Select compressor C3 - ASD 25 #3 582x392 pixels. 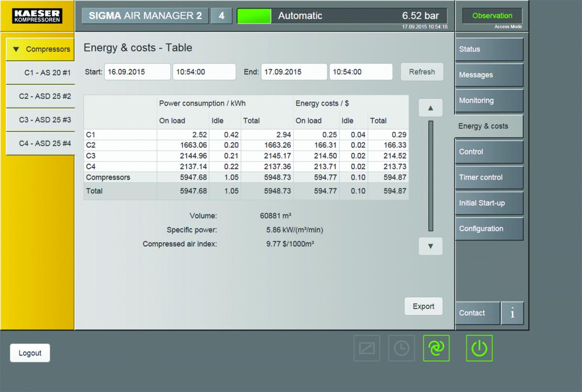pos(40,120)
